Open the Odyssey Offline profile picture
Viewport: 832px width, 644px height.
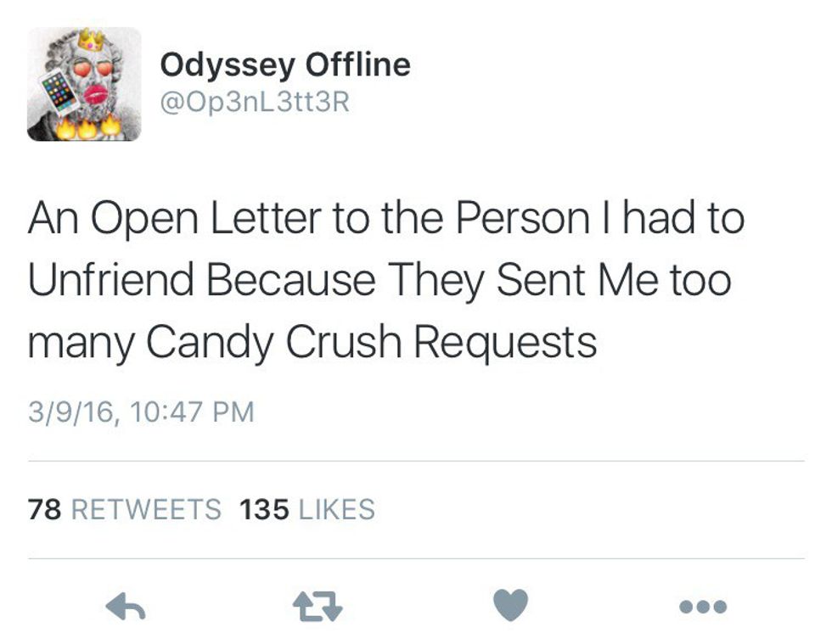click(x=84, y=84)
